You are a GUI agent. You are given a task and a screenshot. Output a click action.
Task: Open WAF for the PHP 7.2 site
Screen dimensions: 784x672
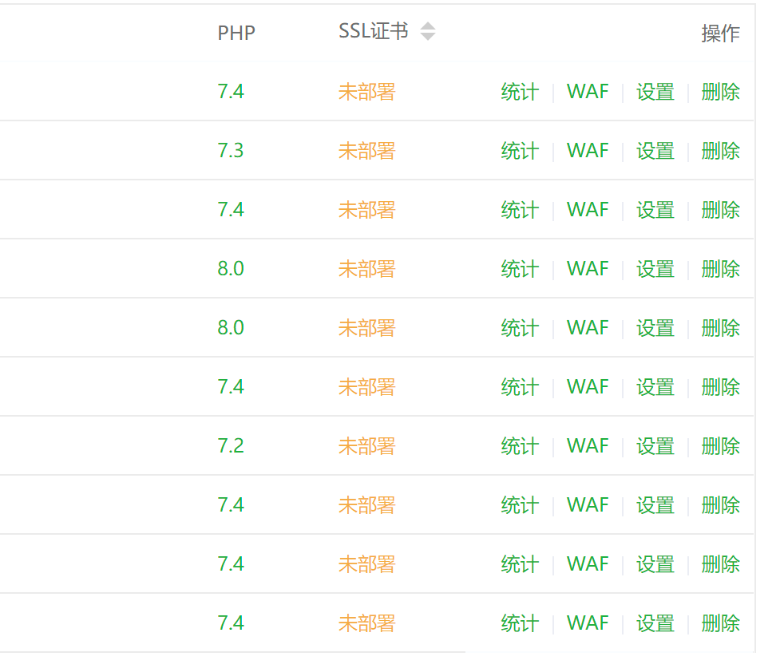(x=588, y=446)
